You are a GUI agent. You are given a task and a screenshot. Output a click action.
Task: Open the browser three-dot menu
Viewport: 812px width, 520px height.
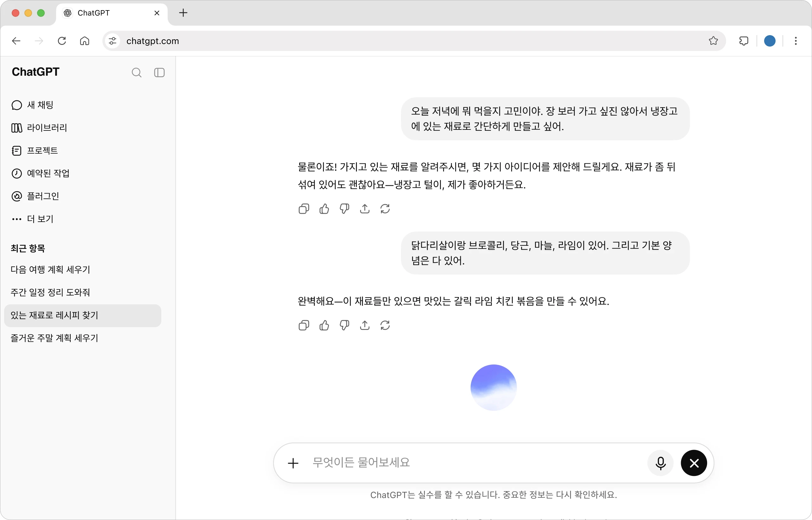tap(796, 41)
